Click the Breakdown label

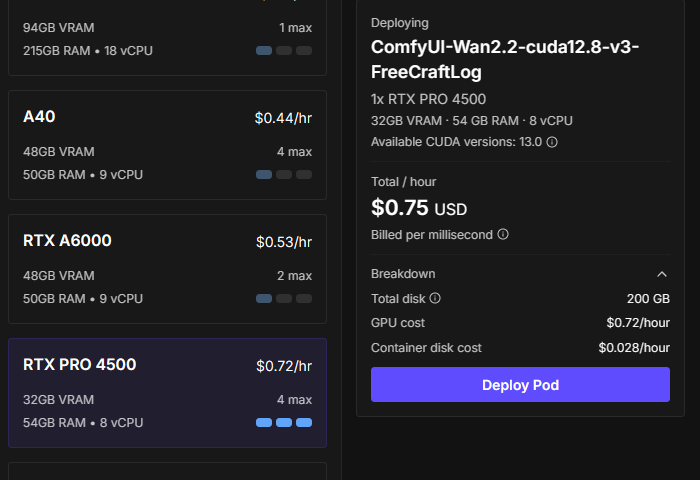[x=403, y=274]
